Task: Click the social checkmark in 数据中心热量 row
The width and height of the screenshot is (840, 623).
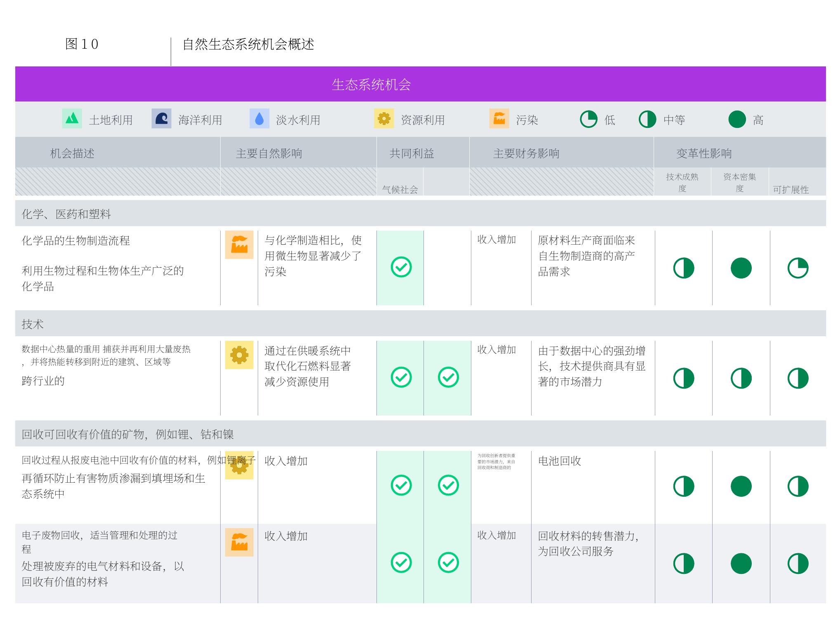Action: click(x=448, y=377)
